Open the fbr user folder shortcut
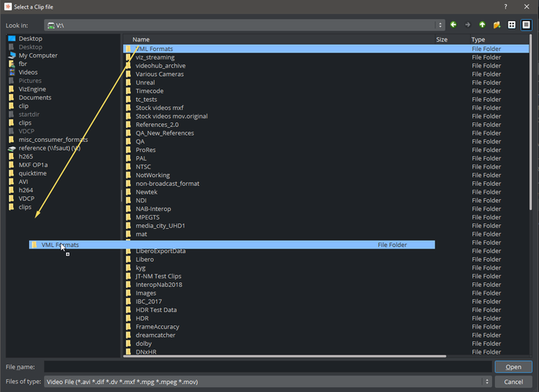 pos(24,64)
